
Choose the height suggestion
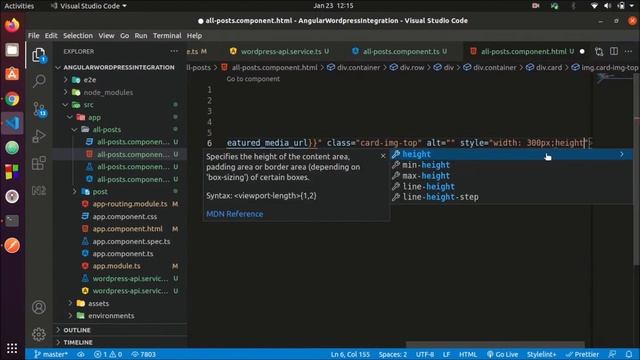click(511, 154)
